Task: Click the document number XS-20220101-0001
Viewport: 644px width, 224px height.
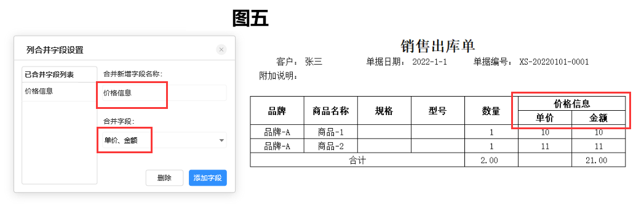Action: click(554, 62)
